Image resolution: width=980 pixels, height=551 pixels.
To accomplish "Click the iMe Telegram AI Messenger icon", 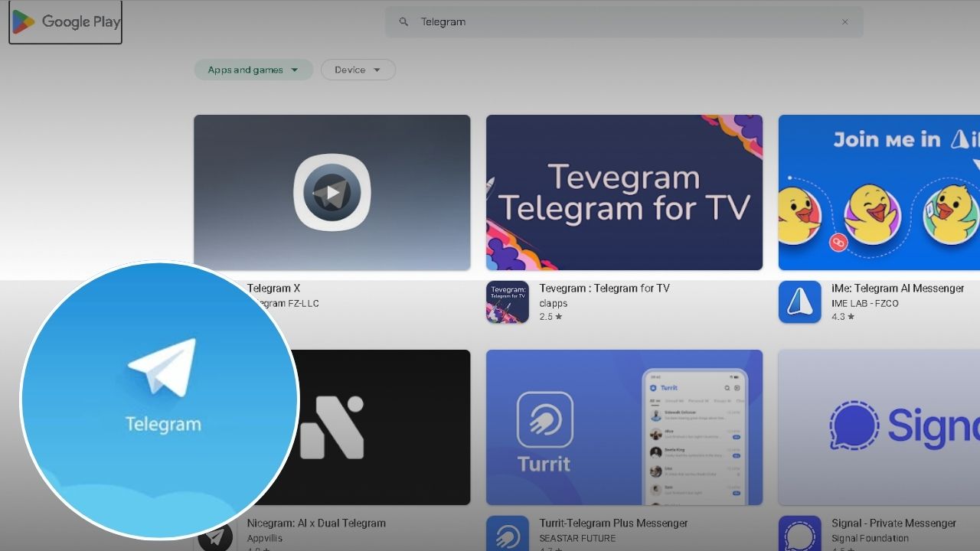I will (800, 302).
